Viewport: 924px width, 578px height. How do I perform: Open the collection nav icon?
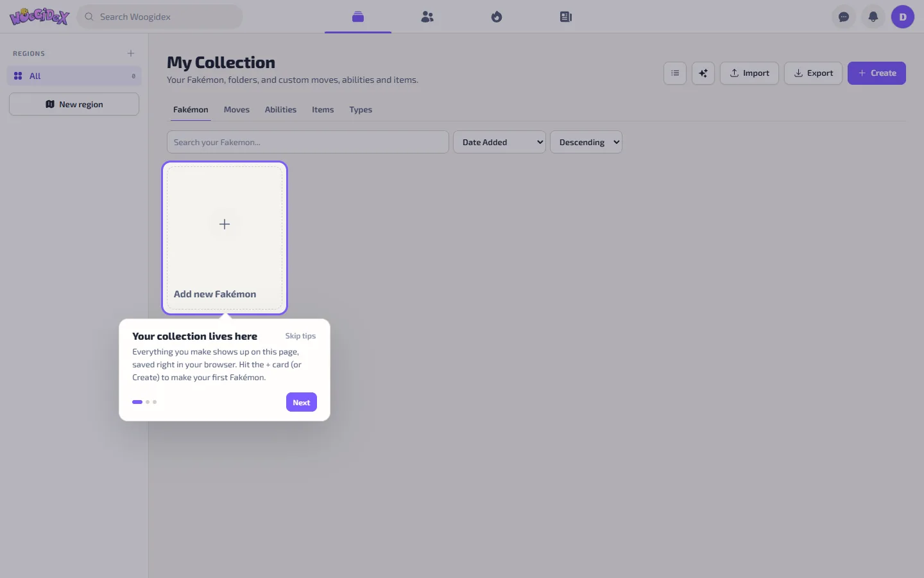coord(358,17)
